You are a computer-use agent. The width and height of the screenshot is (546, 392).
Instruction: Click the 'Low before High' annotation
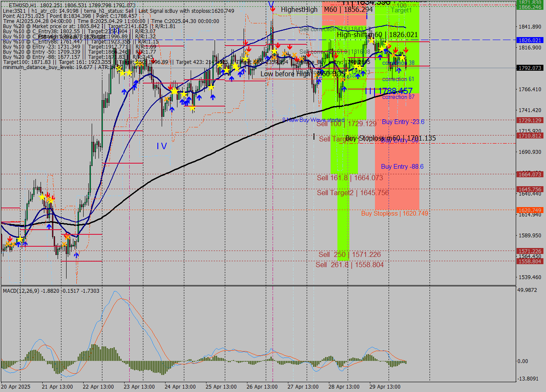tap(285, 74)
